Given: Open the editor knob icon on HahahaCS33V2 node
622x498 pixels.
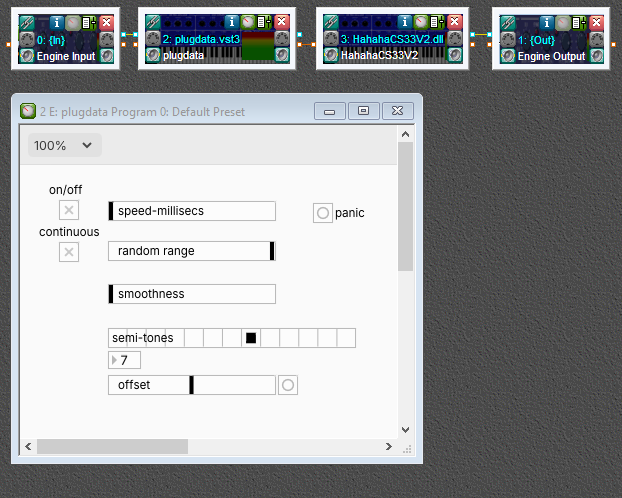Looking at the screenshot, I should coord(422,21).
